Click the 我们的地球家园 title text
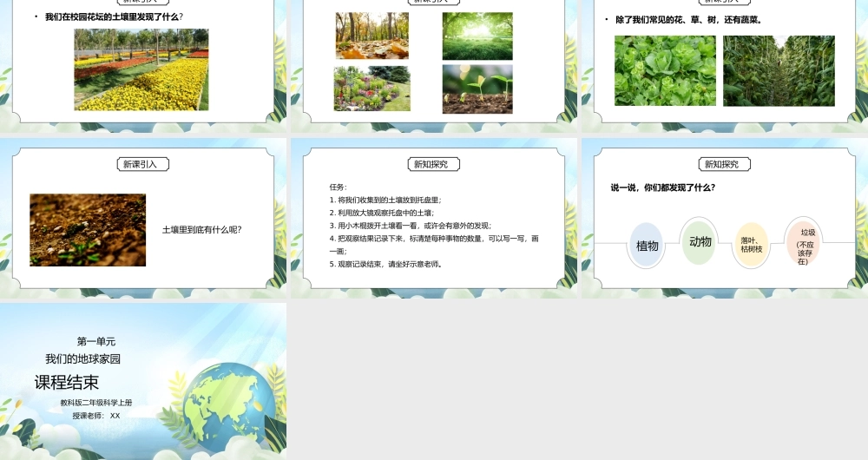Screen dimensions: 868x460 pyautogui.click(x=83, y=358)
